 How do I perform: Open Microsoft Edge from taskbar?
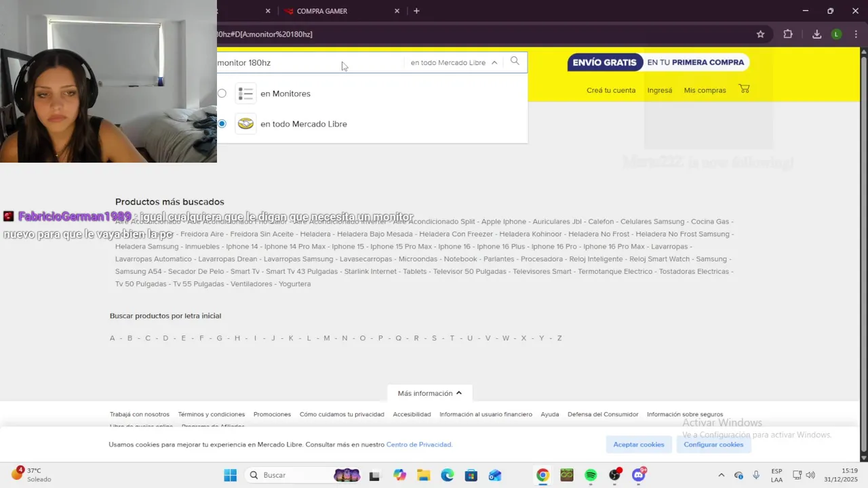point(448,475)
